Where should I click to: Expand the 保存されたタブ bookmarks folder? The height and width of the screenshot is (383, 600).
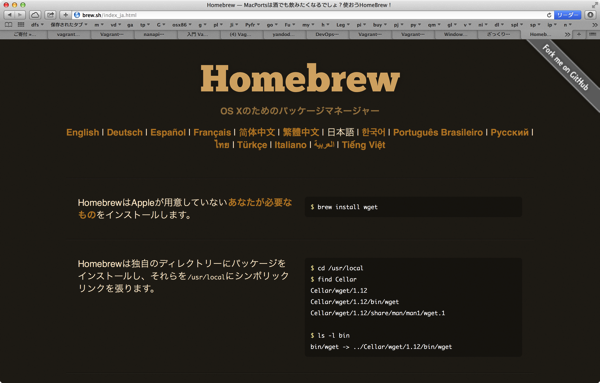69,24
